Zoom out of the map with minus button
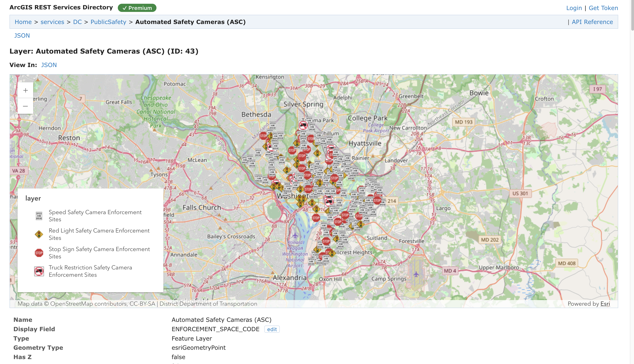 [x=25, y=106]
